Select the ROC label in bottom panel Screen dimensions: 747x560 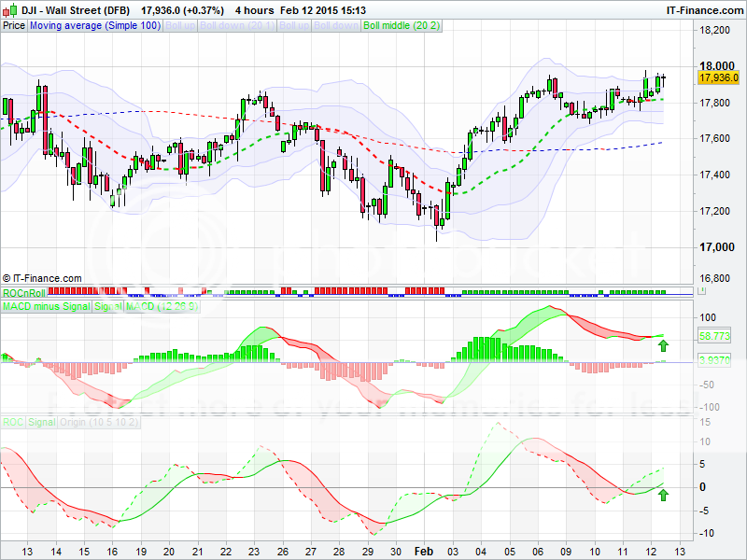14,422
